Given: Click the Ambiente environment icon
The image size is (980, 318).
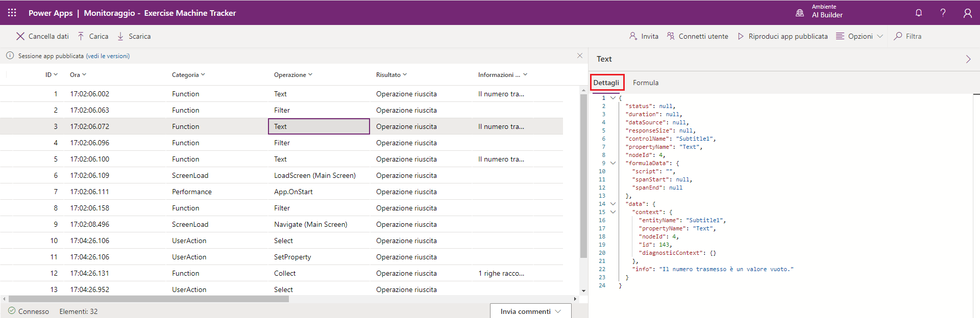Looking at the screenshot, I should tap(800, 13).
